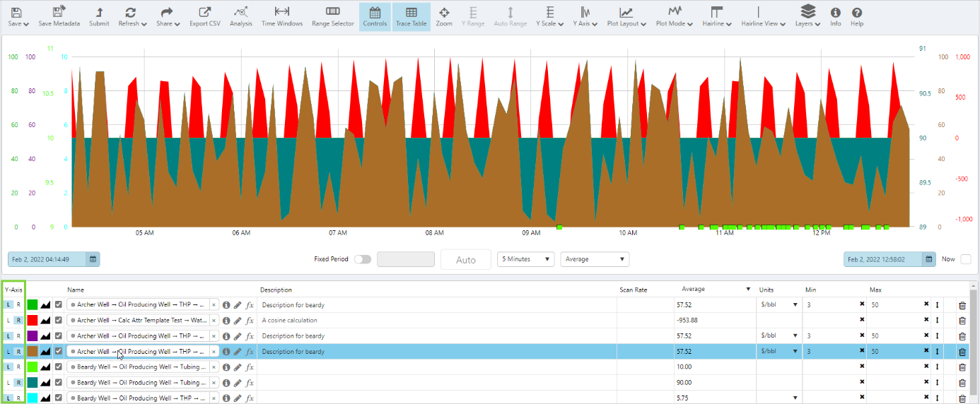Open the Layers menu
This screenshot has height=404, width=980.
(x=807, y=16)
